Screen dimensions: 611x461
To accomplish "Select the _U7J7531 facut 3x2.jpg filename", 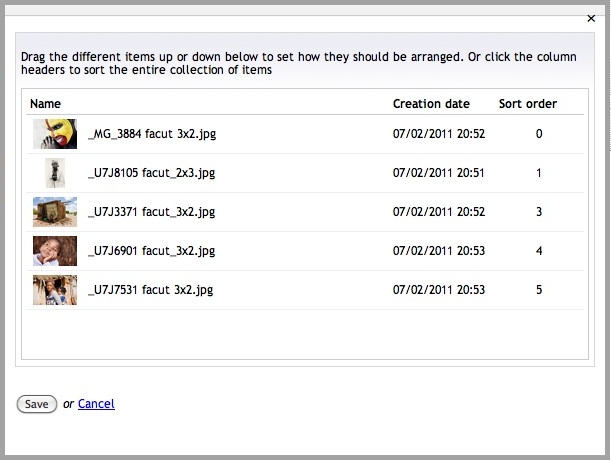I will pos(151,290).
